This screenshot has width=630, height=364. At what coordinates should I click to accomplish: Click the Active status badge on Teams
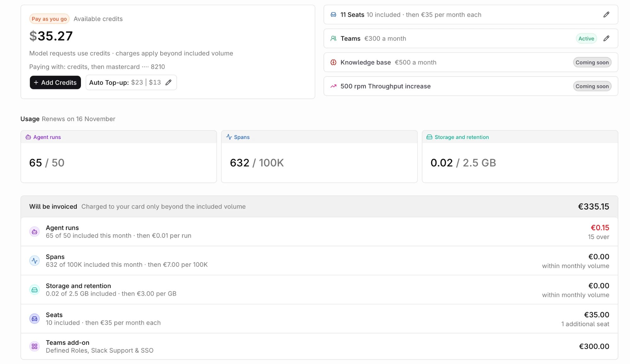point(586,38)
